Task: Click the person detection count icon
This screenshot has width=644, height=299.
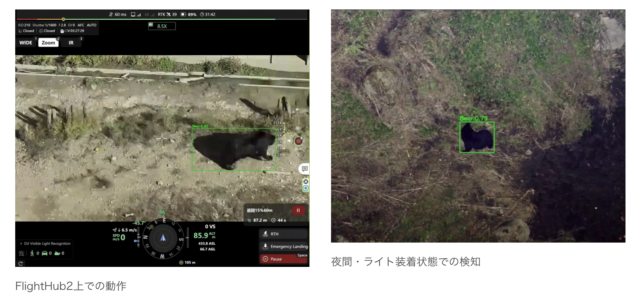Action: (32, 253)
